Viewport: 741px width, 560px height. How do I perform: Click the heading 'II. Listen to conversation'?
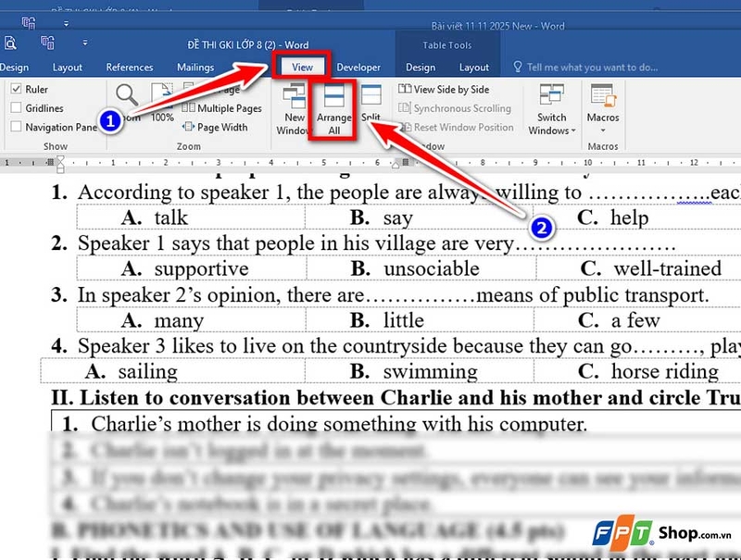396,398
